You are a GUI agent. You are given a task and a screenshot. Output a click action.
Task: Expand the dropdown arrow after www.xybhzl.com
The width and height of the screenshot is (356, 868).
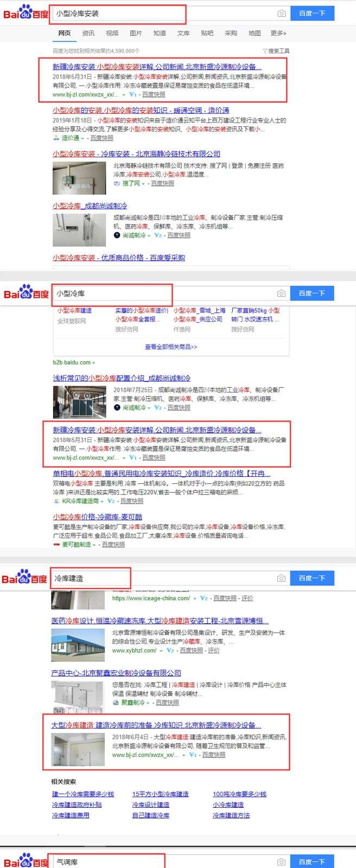161,651
